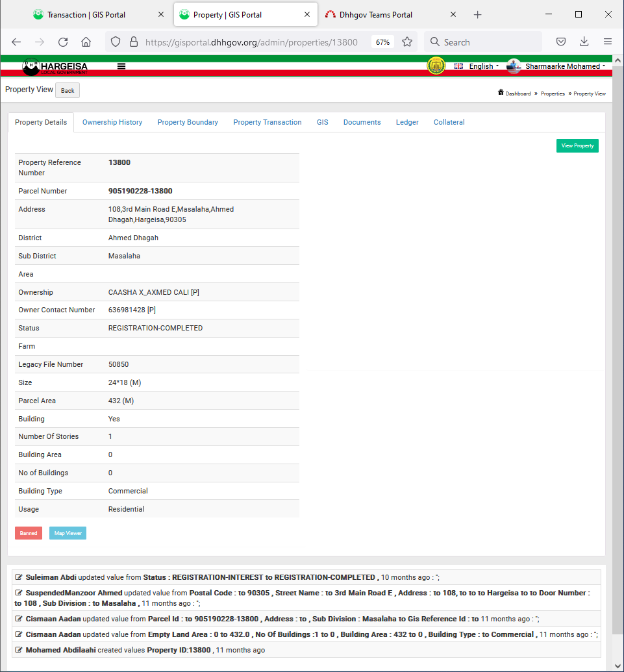Open the Map Viewer button

(68, 533)
